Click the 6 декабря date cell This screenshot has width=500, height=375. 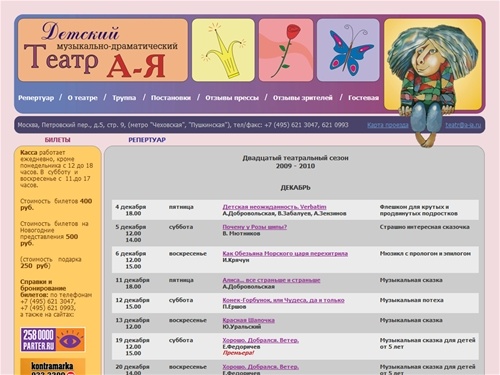point(131,260)
